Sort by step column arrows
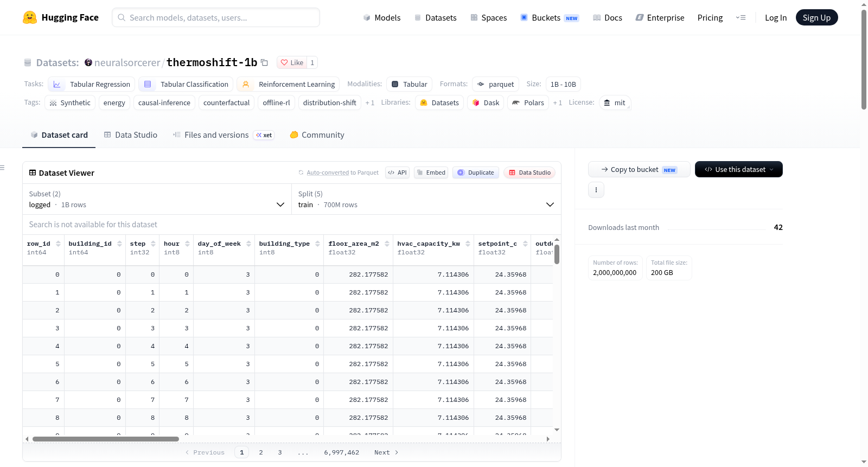 [x=154, y=244]
